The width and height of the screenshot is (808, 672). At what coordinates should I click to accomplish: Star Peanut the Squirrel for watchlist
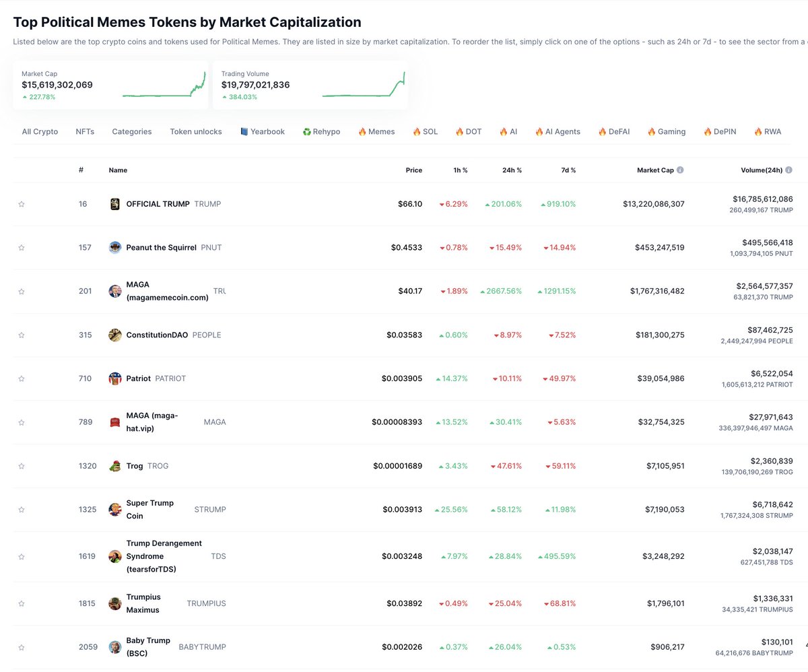22,248
